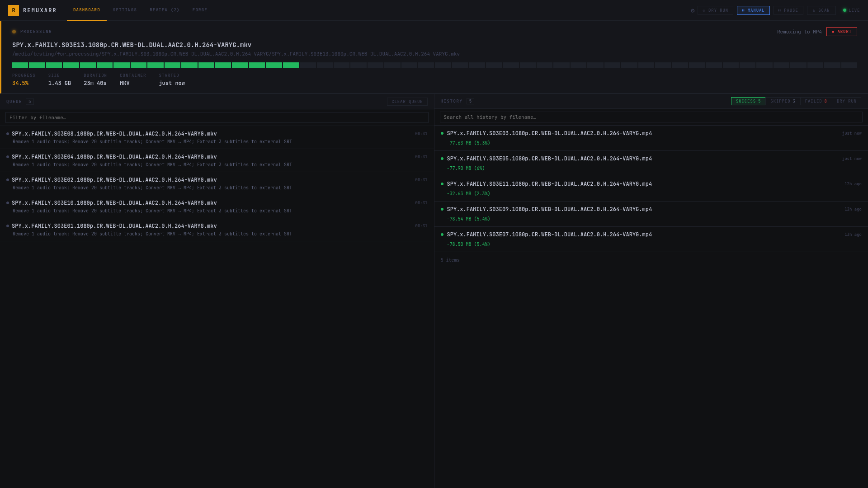Click the amber processing status dot
Screen dimensions: 868x488
tap(14, 32)
